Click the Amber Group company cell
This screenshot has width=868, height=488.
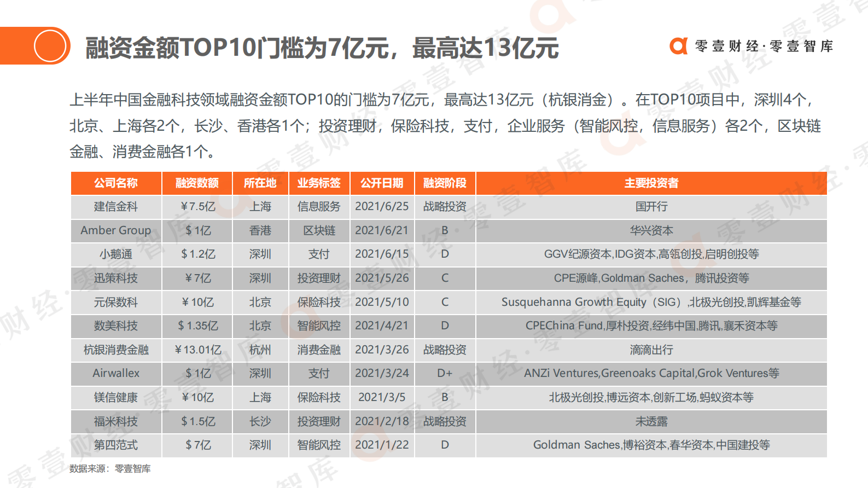[x=116, y=230]
